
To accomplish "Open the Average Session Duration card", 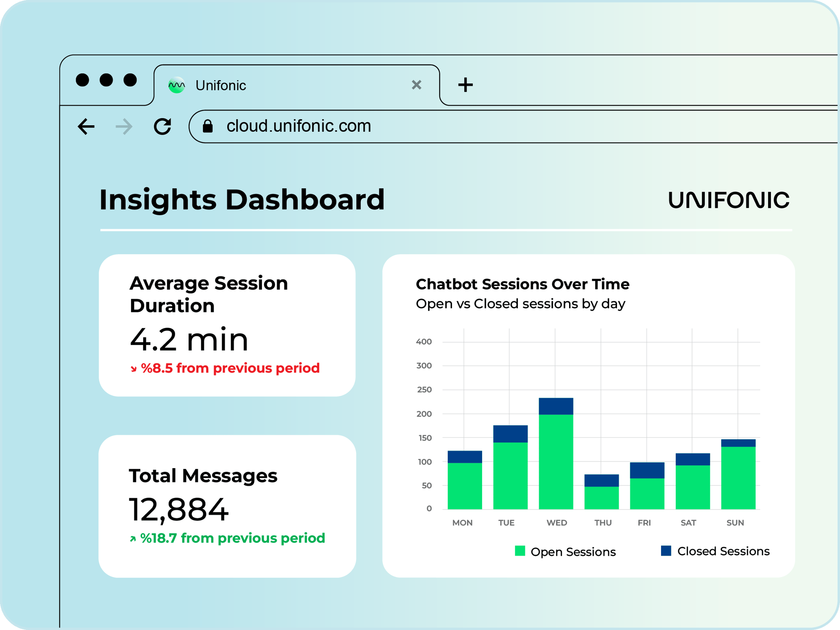I will click(227, 325).
